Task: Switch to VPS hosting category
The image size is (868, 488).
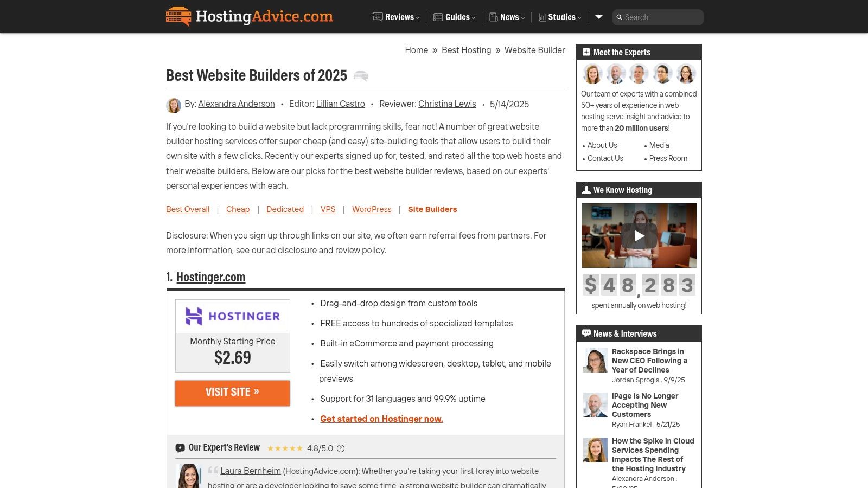Action: point(328,209)
